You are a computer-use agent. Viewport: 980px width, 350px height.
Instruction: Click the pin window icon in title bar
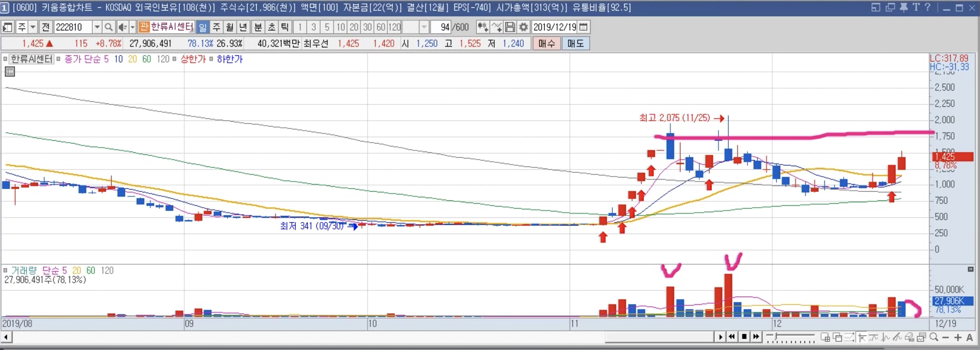click(904, 7)
